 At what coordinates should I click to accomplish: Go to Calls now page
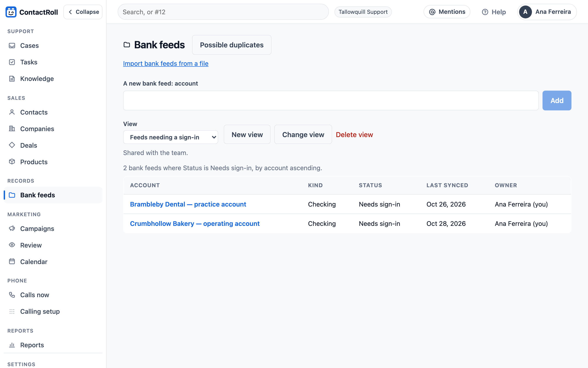pyautogui.click(x=53, y=295)
